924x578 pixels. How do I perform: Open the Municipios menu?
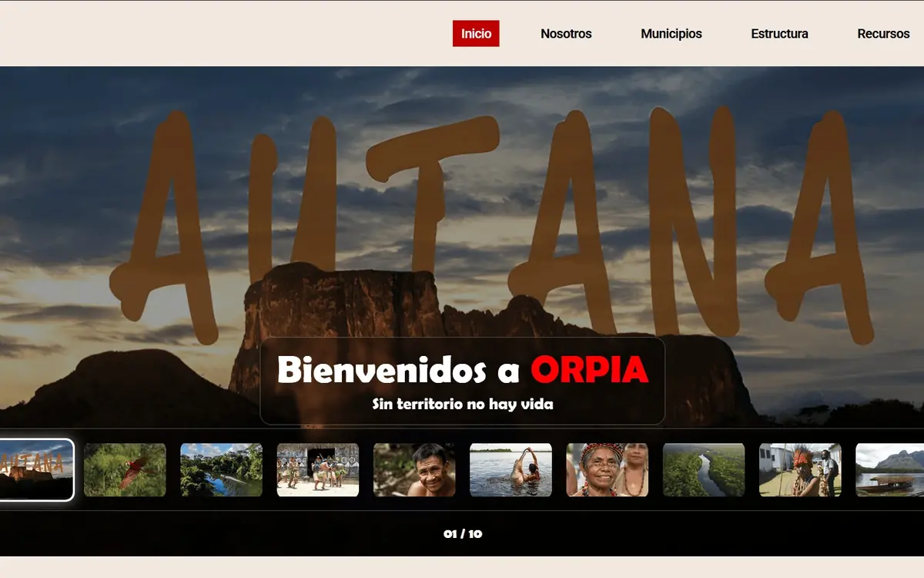[x=671, y=34]
